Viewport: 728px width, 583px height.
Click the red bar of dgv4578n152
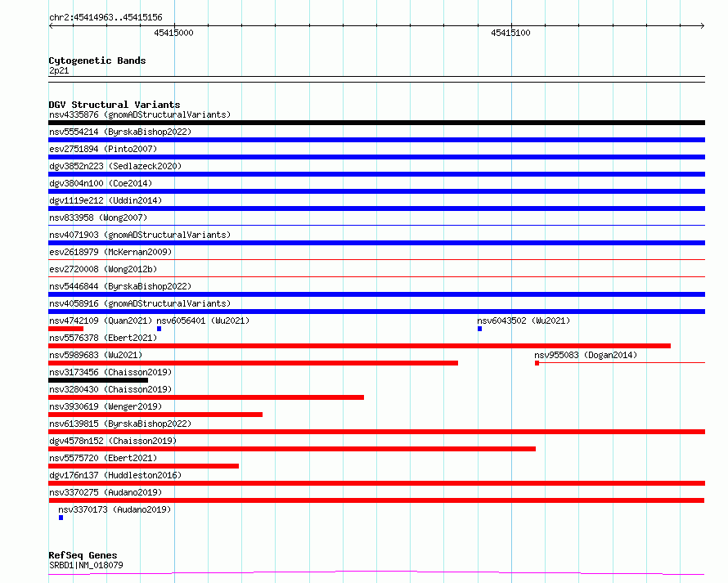pyautogui.click(x=292, y=449)
